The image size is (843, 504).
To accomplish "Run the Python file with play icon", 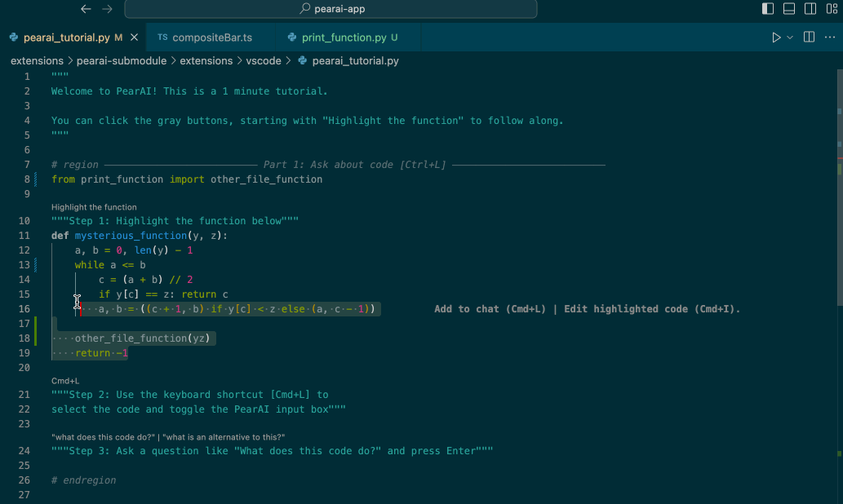I will tap(776, 38).
